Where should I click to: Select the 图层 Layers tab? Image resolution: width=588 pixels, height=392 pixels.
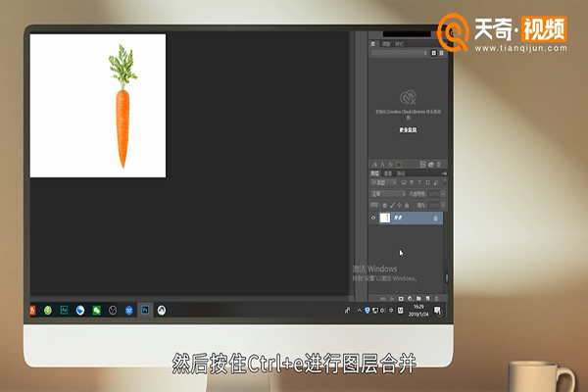[375, 173]
